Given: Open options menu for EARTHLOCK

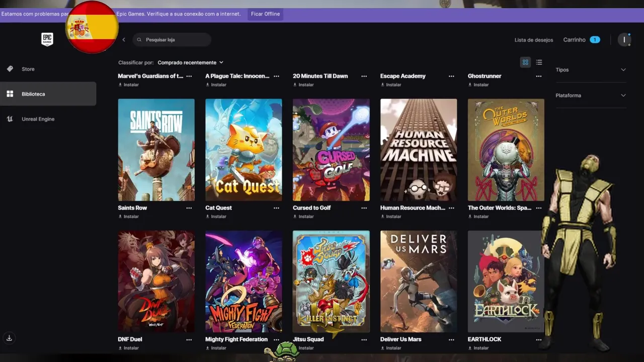Looking at the screenshot, I should [539, 340].
